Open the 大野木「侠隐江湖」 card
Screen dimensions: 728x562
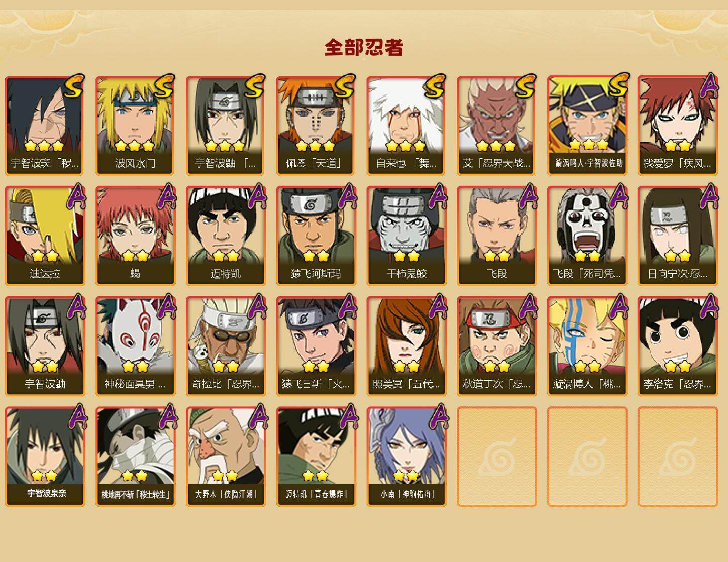point(225,457)
